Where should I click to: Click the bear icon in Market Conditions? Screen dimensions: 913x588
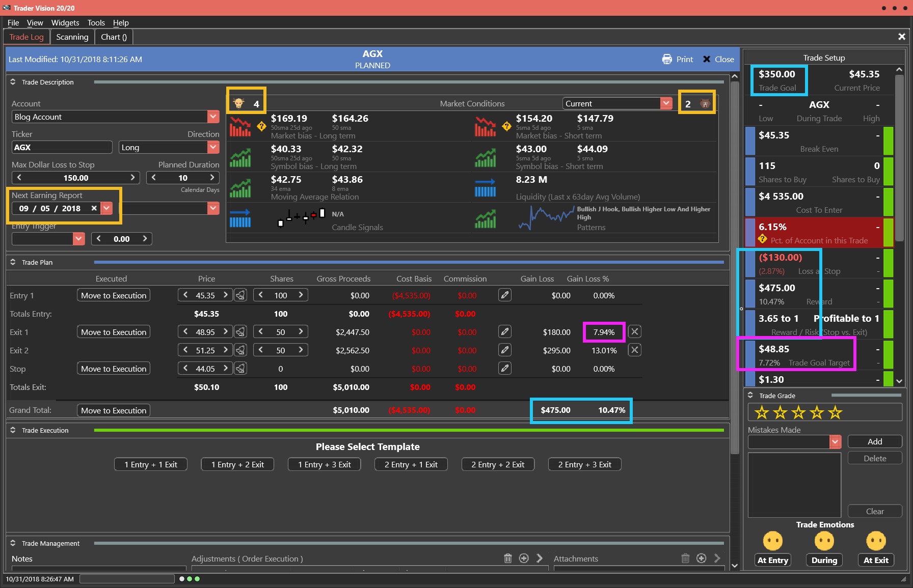pos(705,104)
